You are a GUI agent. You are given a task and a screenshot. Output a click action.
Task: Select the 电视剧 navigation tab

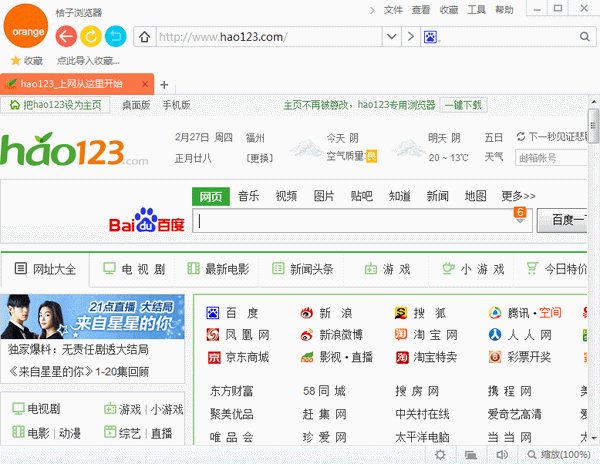134,269
